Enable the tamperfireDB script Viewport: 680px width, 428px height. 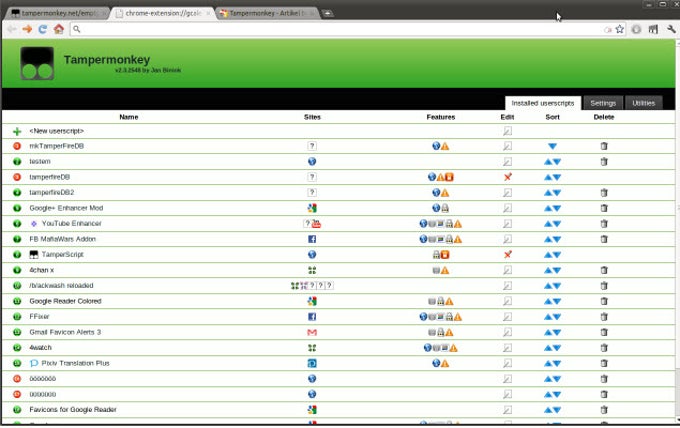[x=17, y=177]
